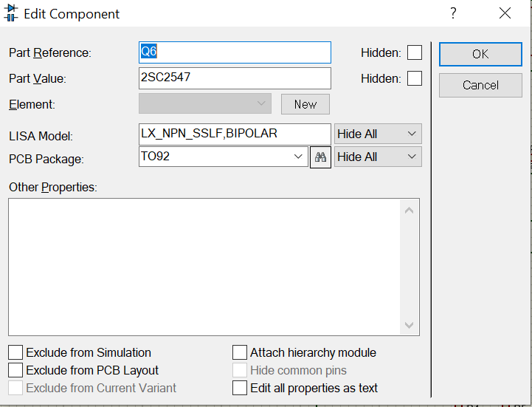Click the Edit Component title bar icon
Viewport: 532px width, 407px height.
[10, 13]
